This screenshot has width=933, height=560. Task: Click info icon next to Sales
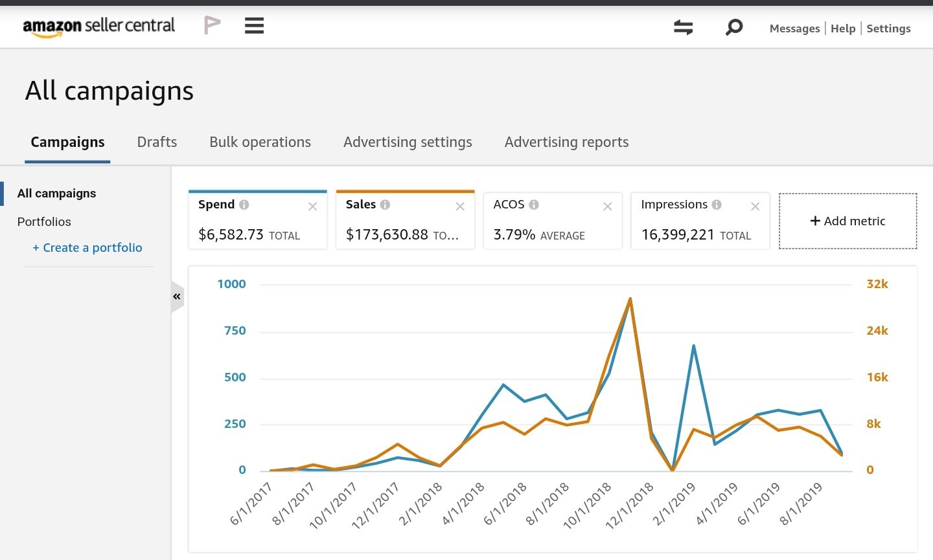click(386, 205)
